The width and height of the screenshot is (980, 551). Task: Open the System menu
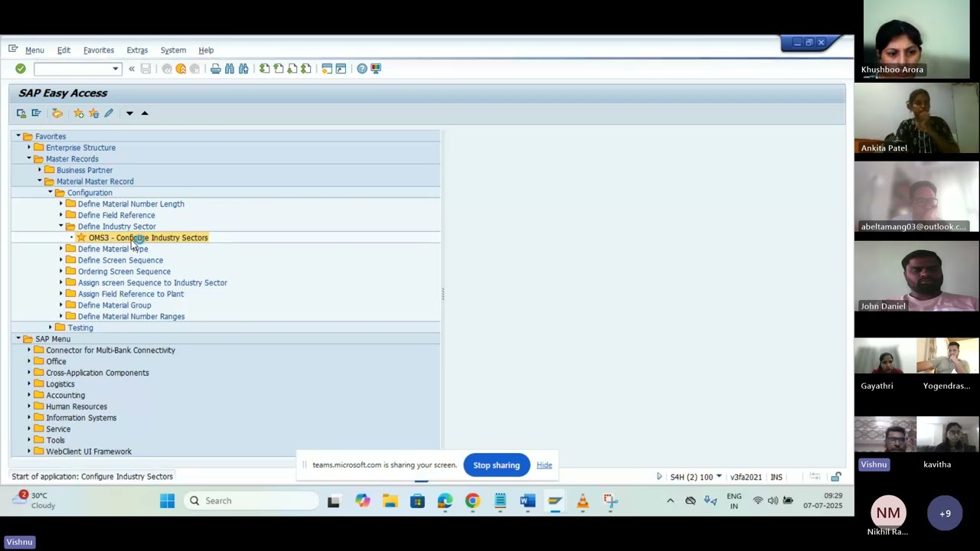(173, 50)
